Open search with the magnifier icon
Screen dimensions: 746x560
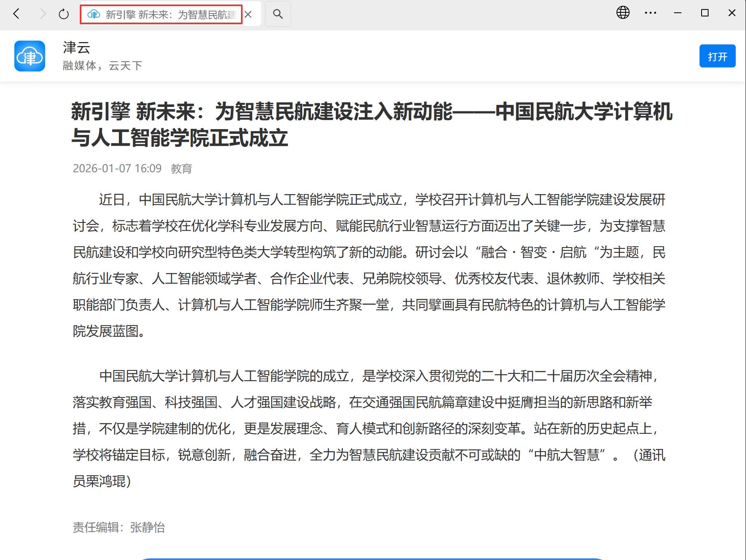click(278, 14)
